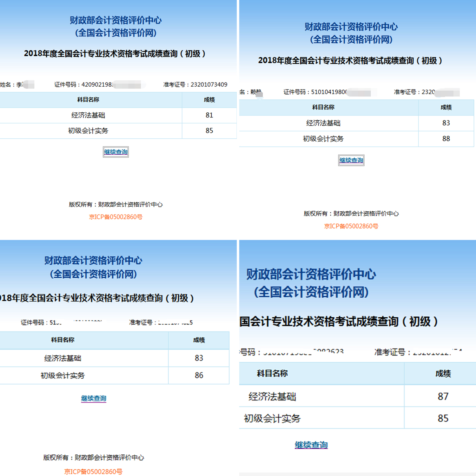Click 版权所有 copyright line in panel with exam number 23201073409

tap(116, 205)
